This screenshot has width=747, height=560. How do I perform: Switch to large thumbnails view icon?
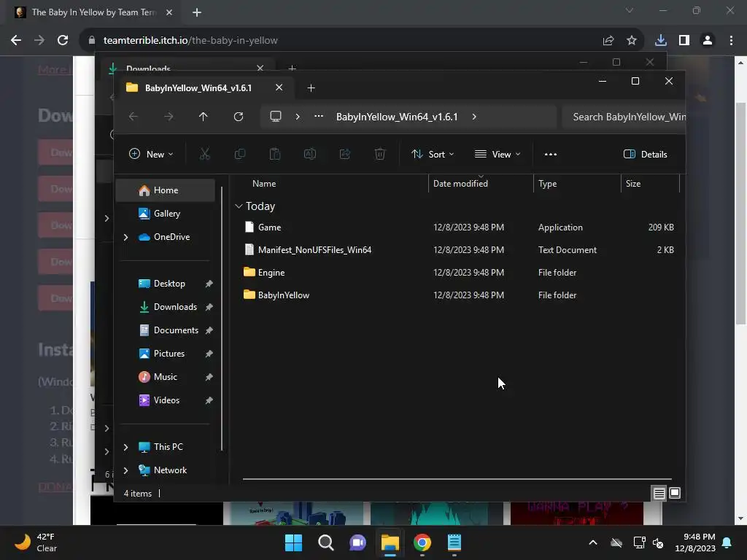pos(675,493)
